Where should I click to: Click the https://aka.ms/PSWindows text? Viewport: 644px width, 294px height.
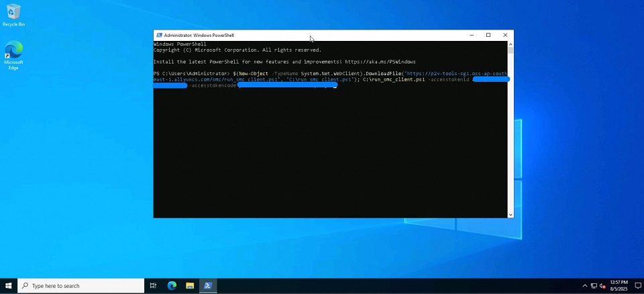(380, 62)
